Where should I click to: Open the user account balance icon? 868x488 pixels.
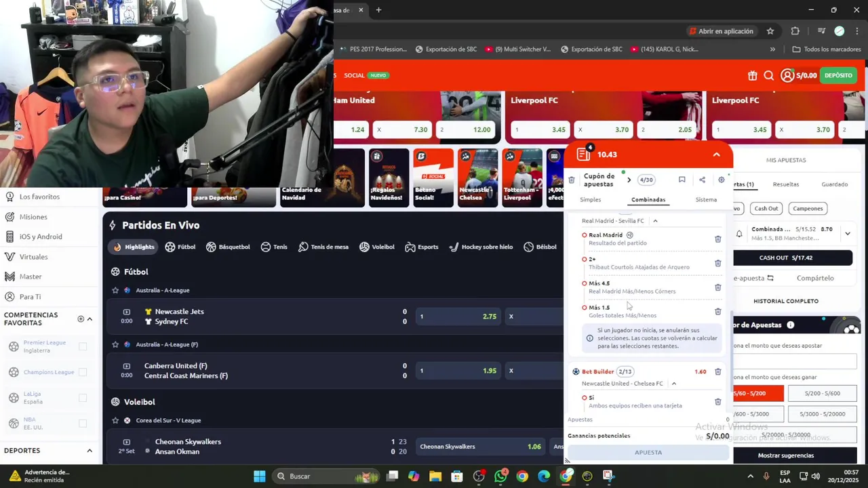787,75
